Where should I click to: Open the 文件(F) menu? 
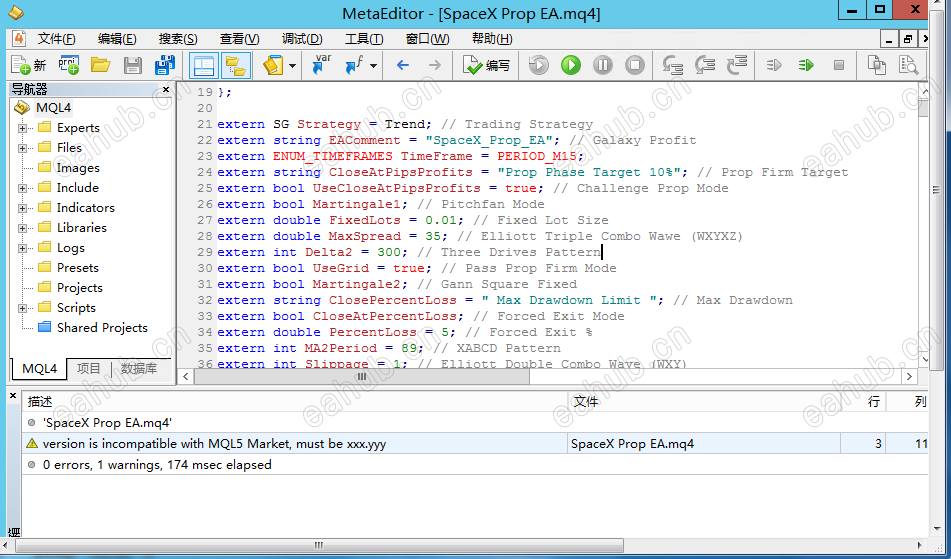(56, 39)
